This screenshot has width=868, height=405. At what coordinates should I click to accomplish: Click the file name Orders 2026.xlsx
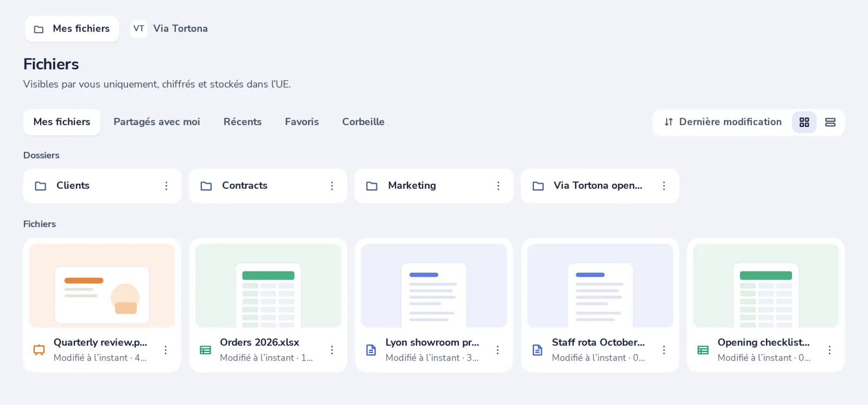259,343
